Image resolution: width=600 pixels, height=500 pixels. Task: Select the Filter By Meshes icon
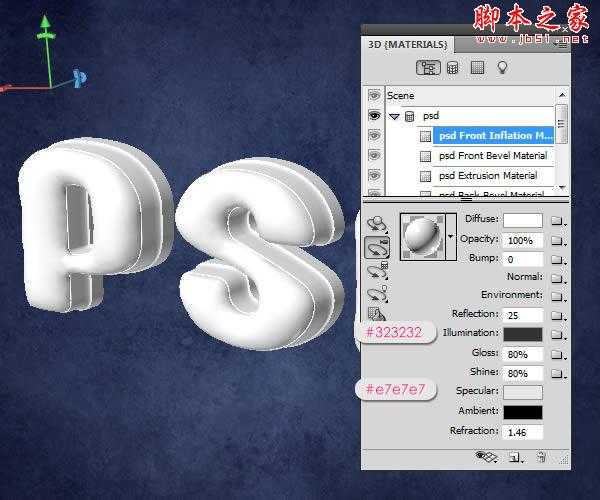pos(453,68)
